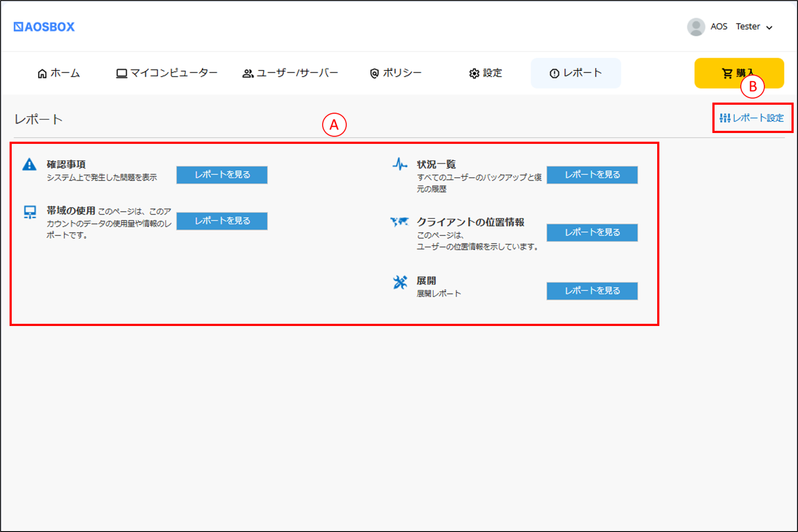Screen dimensions: 798x532
Task: Click the world map icon for クライアントの位置情報
Action: coord(399,222)
